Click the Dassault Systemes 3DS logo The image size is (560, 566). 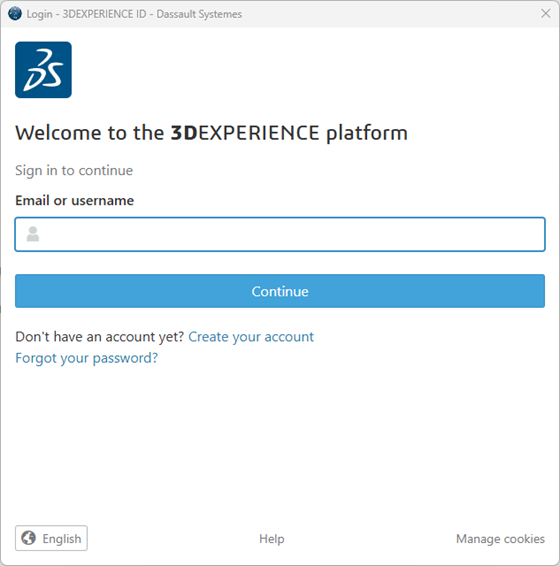point(43,70)
